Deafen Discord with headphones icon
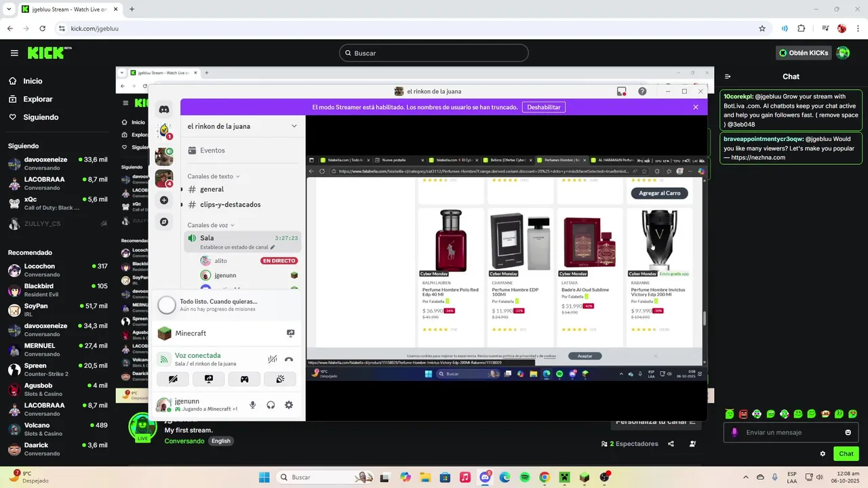 (x=271, y=405)
